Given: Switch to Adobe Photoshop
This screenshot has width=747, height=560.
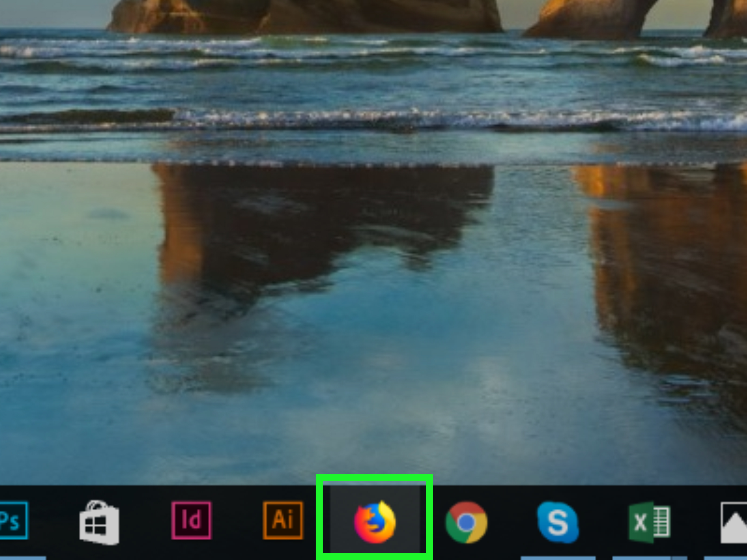Looking at the screenshot, I should (14, 521).
